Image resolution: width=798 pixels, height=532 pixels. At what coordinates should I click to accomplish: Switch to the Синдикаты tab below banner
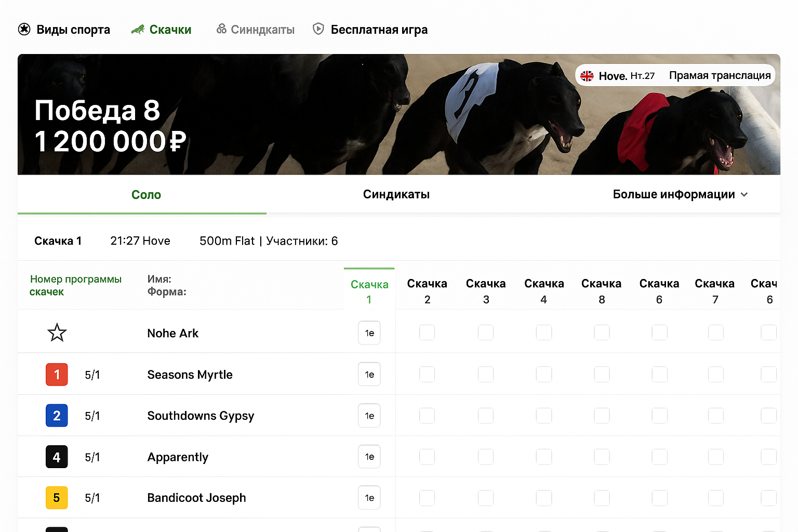click(x=396, y=194)
